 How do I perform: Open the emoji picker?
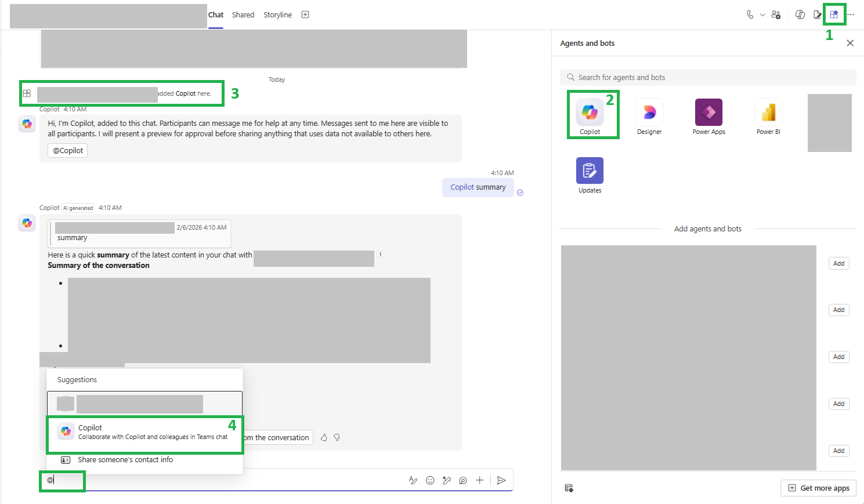click(430, 480)
